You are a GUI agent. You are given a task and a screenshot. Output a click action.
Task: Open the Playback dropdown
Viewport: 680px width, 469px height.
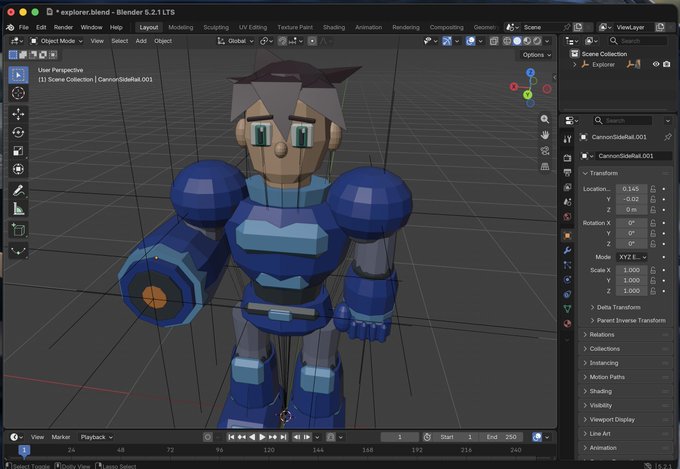(97, 437)
